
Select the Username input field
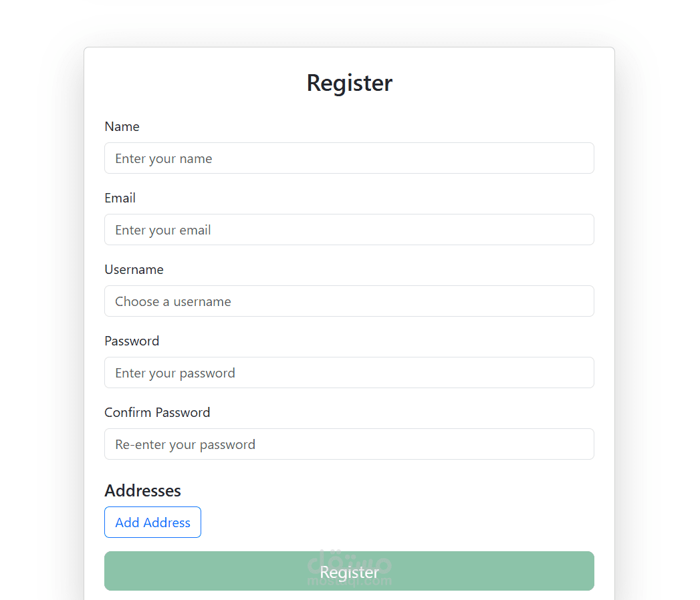point(349,301)
